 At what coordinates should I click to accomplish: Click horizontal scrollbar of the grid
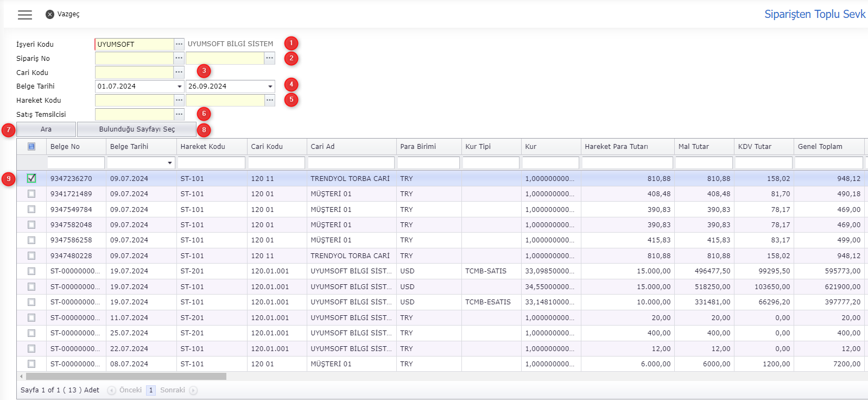[x=126, y=376]
